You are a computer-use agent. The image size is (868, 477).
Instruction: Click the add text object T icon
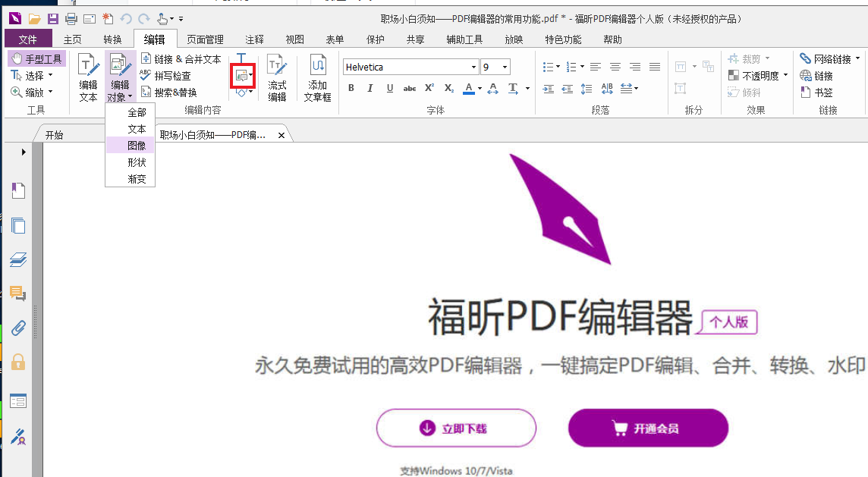[x=241, y=58]
